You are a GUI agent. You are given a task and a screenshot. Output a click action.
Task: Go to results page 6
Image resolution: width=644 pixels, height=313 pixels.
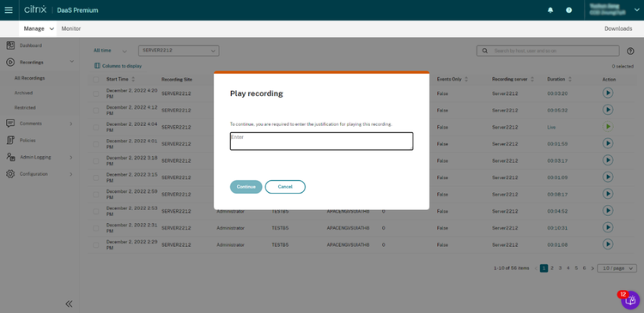(584, 268)
